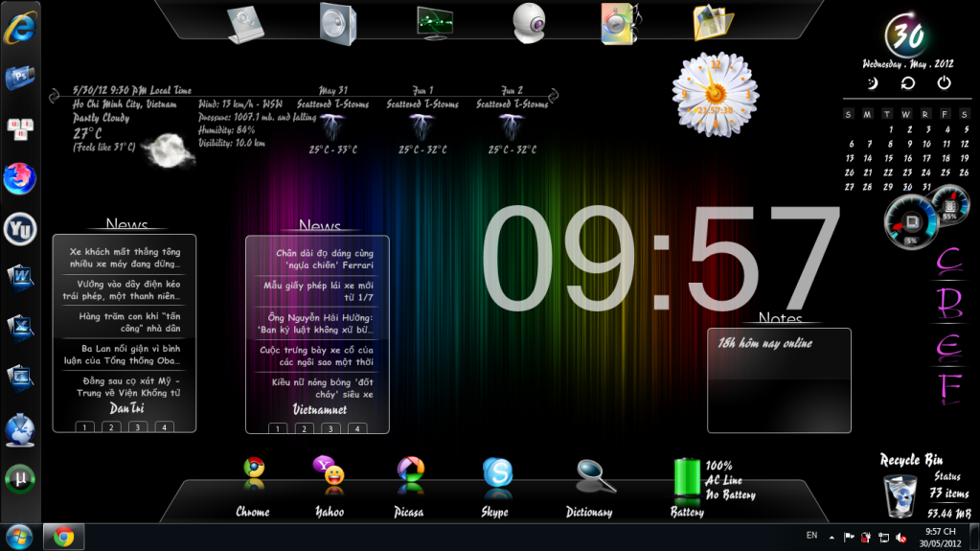Select page 4 in the Vietnamnet news widget

coord(356,428)
